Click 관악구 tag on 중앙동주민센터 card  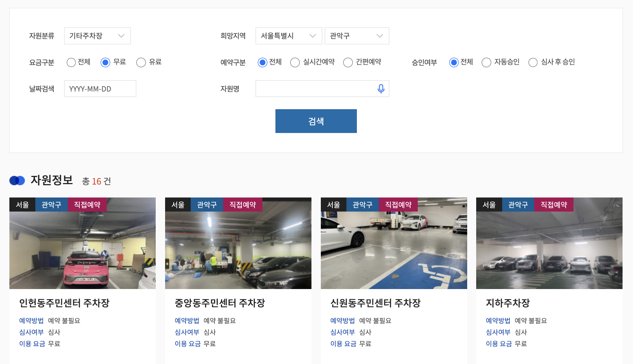tap(207, 205)
